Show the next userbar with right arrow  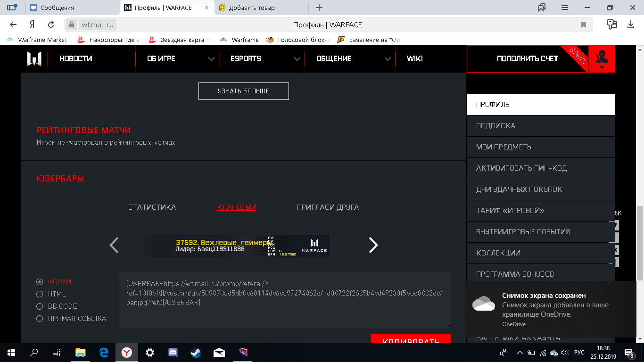coord(373,245)
